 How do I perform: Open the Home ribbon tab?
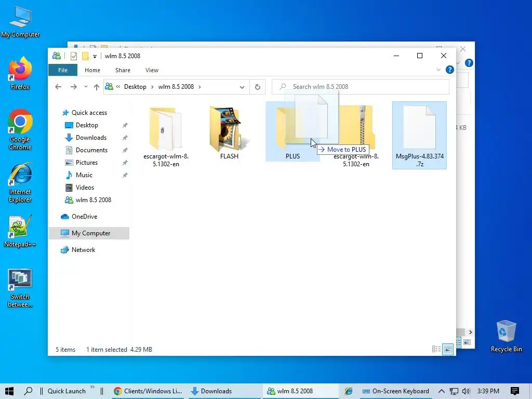92,70
